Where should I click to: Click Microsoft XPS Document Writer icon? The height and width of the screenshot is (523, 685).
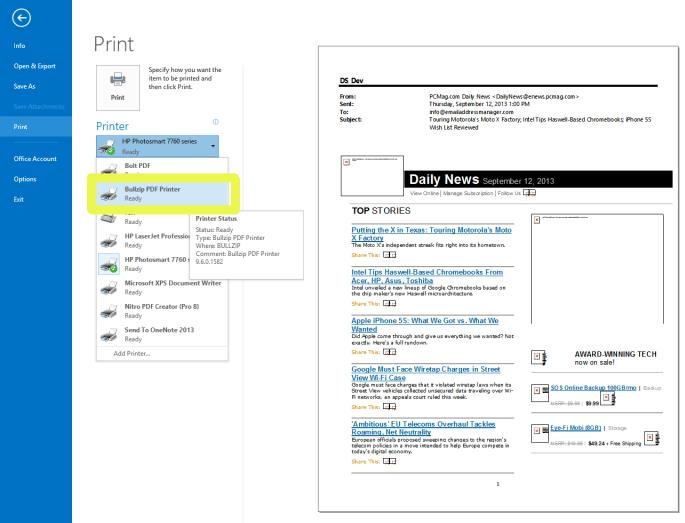(109, 288)
